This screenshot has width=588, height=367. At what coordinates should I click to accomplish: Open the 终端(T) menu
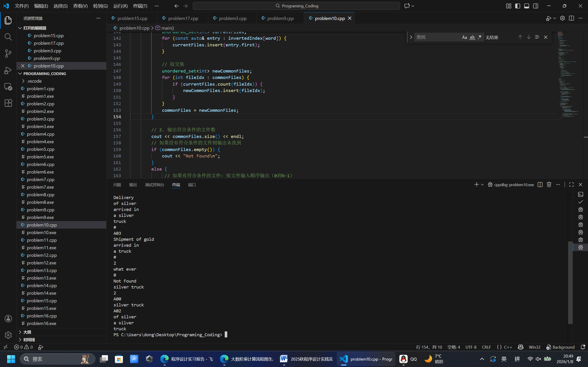point(140,6)
